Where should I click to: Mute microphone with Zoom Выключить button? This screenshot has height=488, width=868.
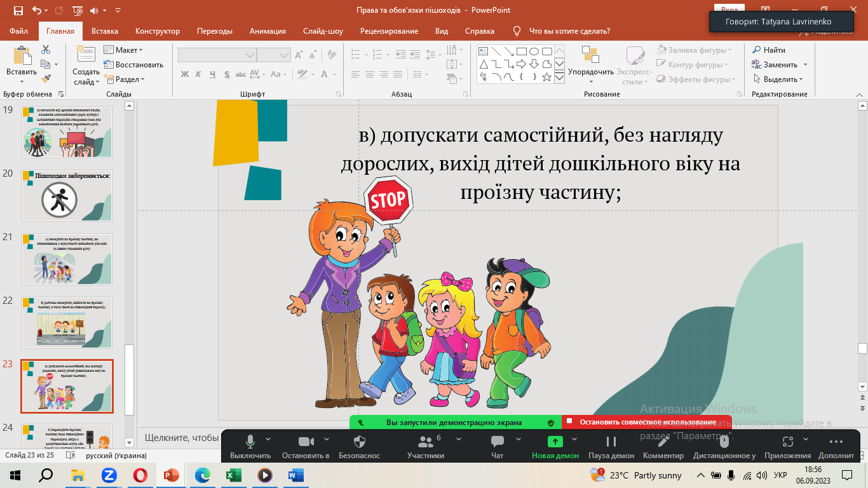(250, 447)
